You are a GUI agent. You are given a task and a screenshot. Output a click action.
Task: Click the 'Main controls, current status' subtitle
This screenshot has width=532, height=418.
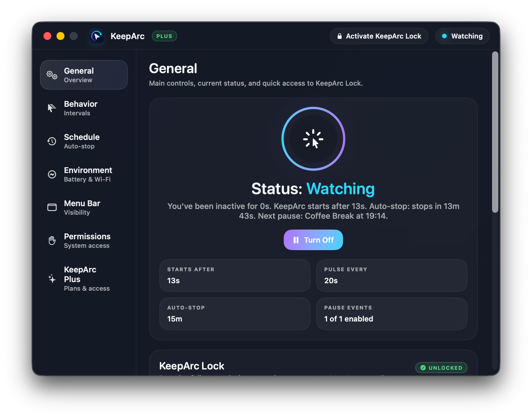[x=256, y=83]
